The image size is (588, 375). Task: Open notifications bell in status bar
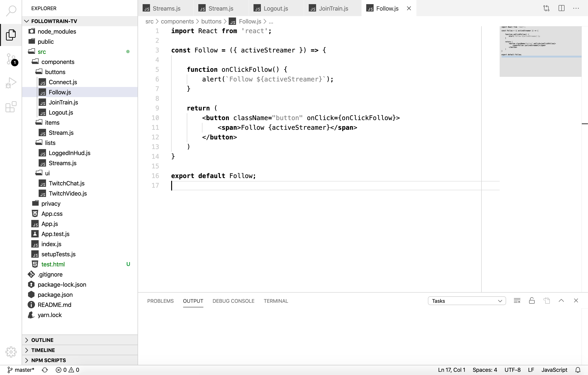578,370
